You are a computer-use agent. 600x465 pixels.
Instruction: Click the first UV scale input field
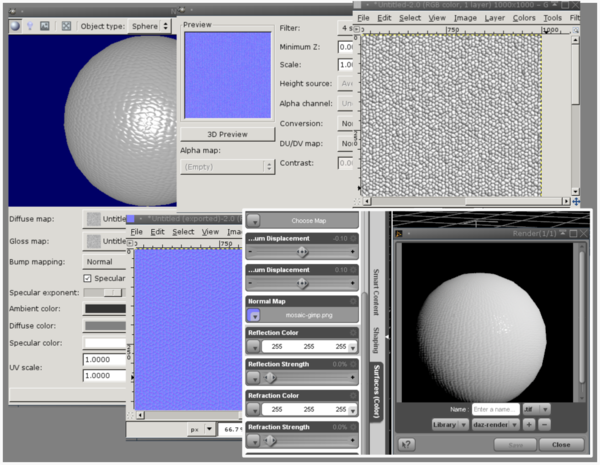pos(104,359)
